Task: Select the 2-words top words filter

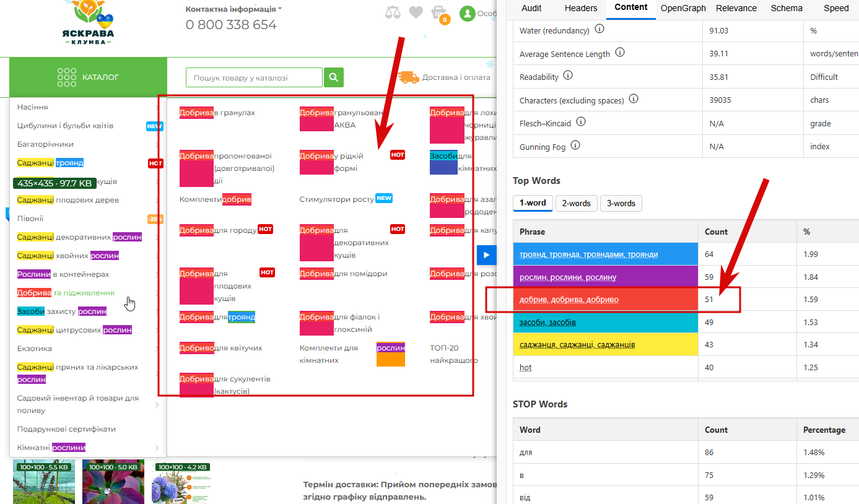Action: [576, 203]
